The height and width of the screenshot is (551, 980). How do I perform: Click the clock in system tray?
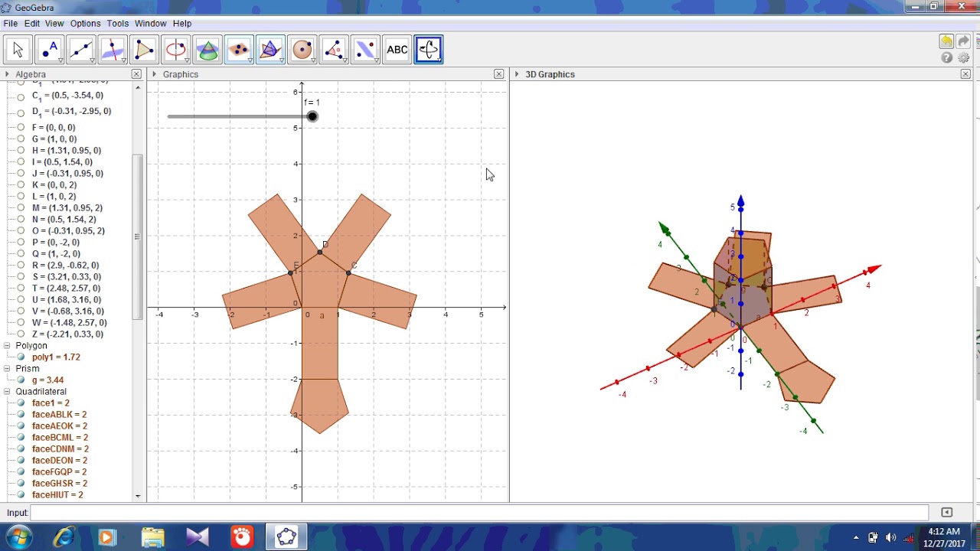point(944,537)
